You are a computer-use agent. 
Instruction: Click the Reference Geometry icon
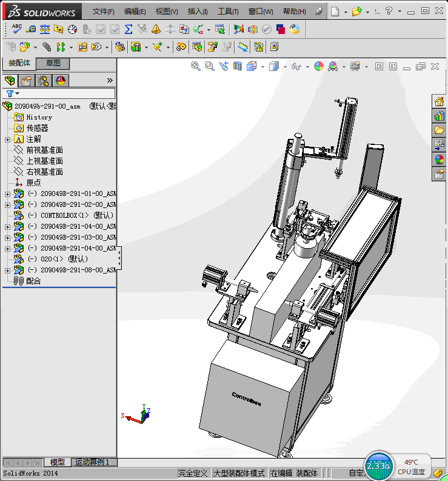(x=158, y=47)
